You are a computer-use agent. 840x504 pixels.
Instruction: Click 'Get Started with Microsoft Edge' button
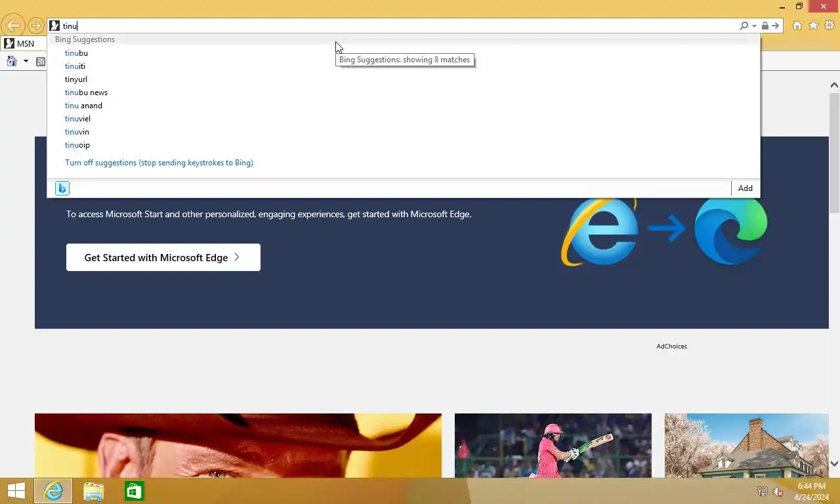(163, 257)
